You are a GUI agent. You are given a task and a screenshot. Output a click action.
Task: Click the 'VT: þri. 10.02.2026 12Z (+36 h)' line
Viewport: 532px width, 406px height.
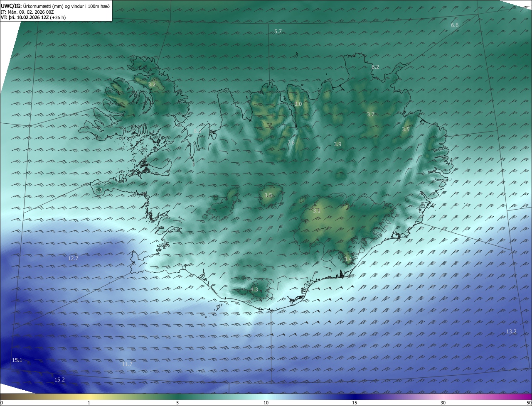(33, 17)
